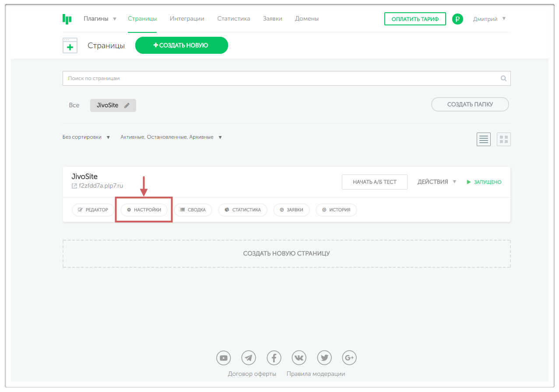Expand the Действия dropdown
This screenshot has width=559, height=392.
[x=436, y=182]
